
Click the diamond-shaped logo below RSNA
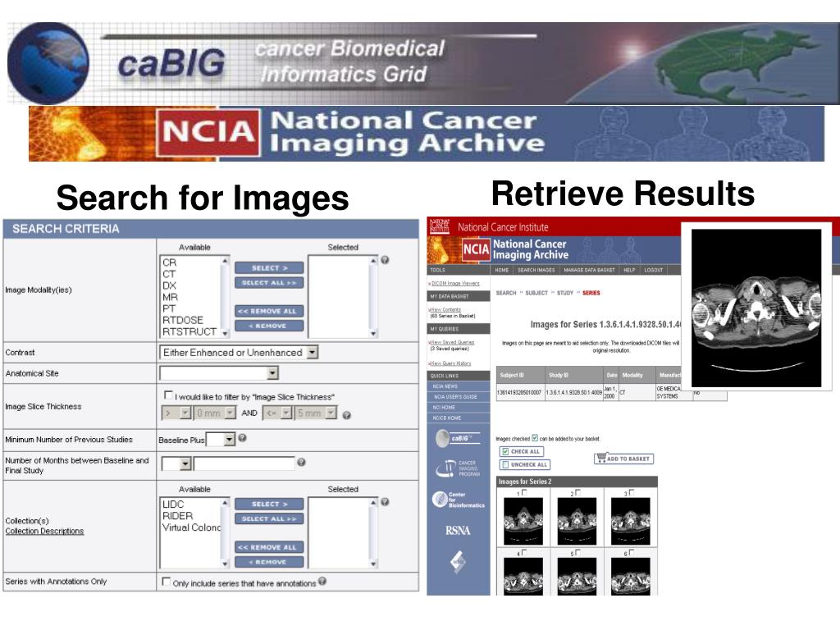coord(458,561)
